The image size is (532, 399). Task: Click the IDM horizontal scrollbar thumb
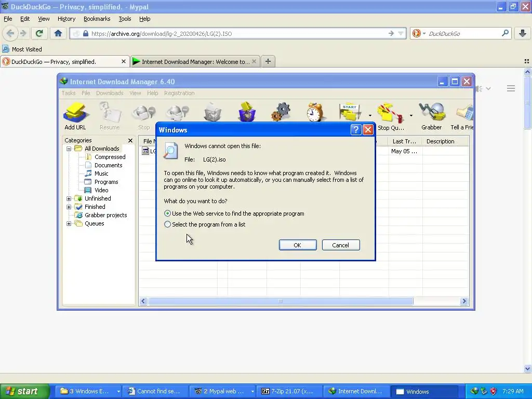(281, 301)
